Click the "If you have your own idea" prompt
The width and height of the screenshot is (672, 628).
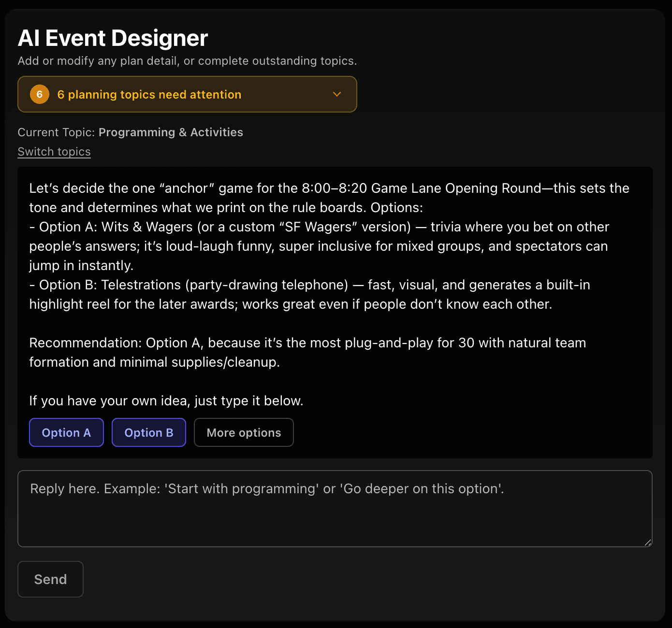(166, 400)
